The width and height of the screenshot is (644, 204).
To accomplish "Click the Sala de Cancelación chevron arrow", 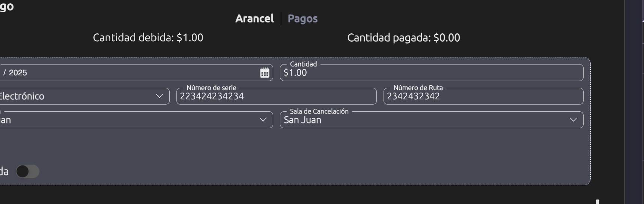I will tap(573, 120).
